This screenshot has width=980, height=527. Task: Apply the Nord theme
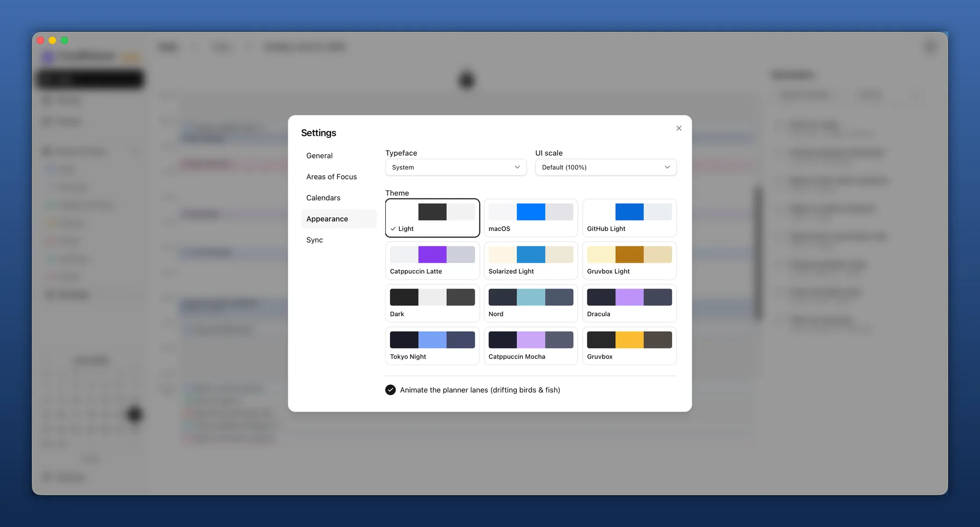tap(531, 303)
